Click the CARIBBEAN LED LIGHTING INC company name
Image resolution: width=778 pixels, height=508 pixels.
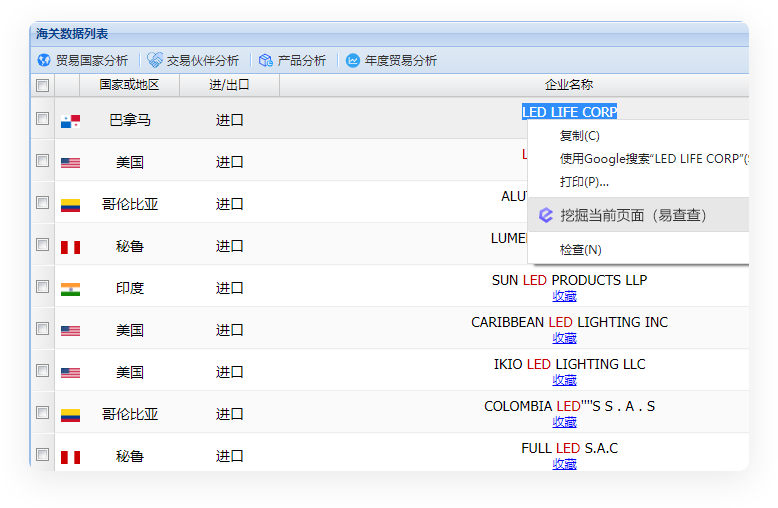569,322
